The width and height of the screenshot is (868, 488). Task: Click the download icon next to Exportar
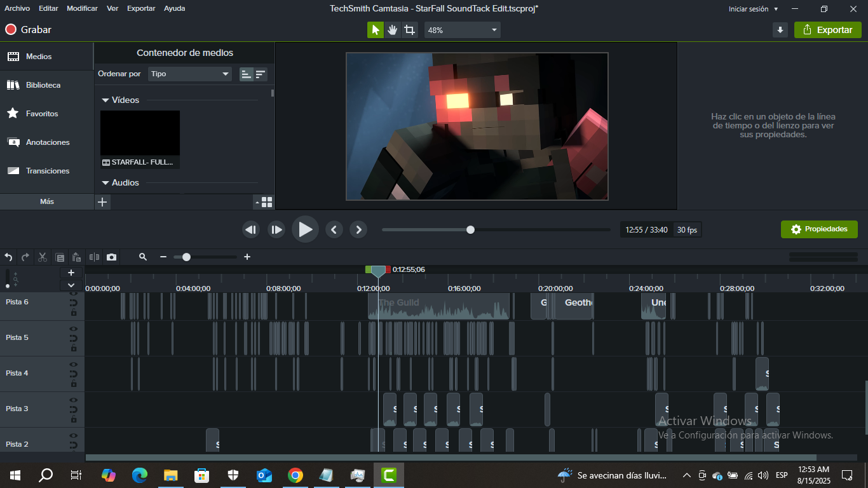pos(780,30)
